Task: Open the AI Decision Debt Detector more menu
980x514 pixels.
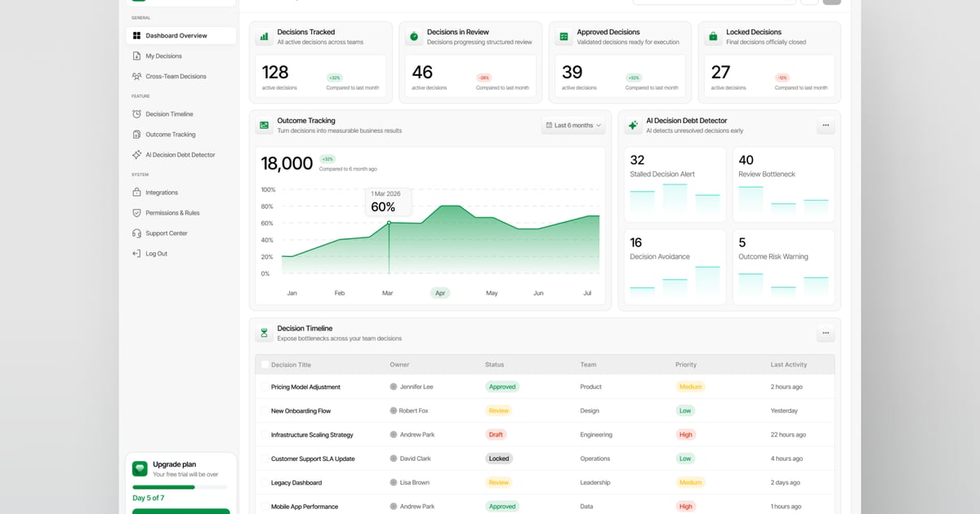Action: (826, 126)
